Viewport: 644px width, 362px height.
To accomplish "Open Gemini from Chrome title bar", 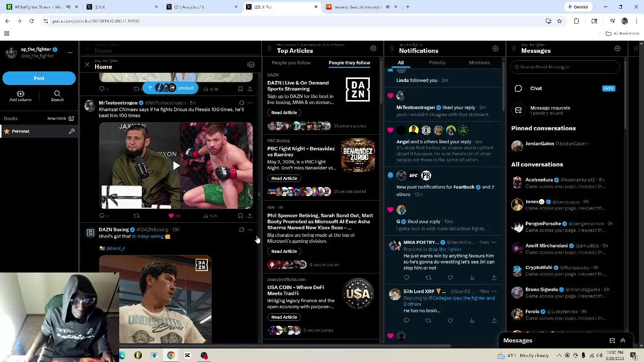I will (577, 7).
